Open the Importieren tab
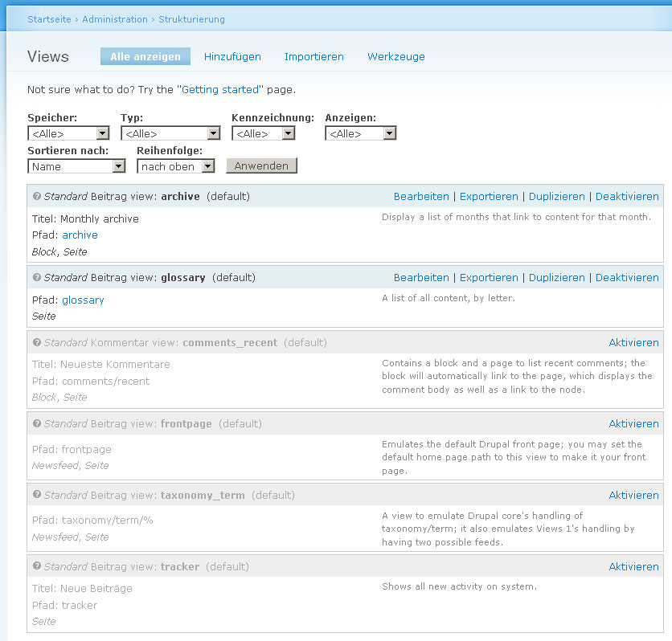672x641 pixels. (x=314, y=56)
